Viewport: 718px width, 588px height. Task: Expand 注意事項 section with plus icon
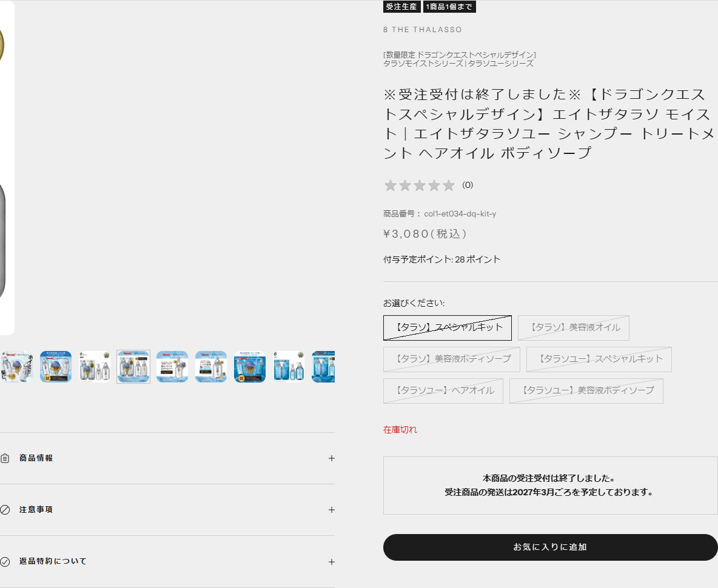point(332,510)
